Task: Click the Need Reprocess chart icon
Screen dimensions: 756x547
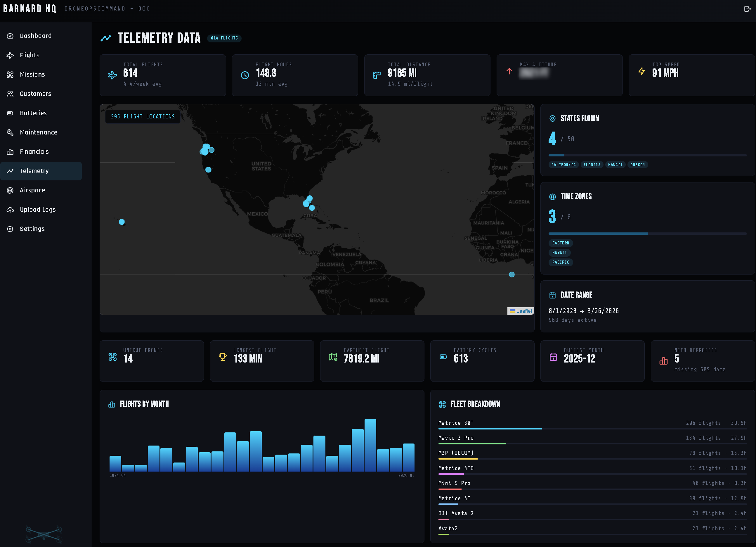Action: click(x=663, y=361)
